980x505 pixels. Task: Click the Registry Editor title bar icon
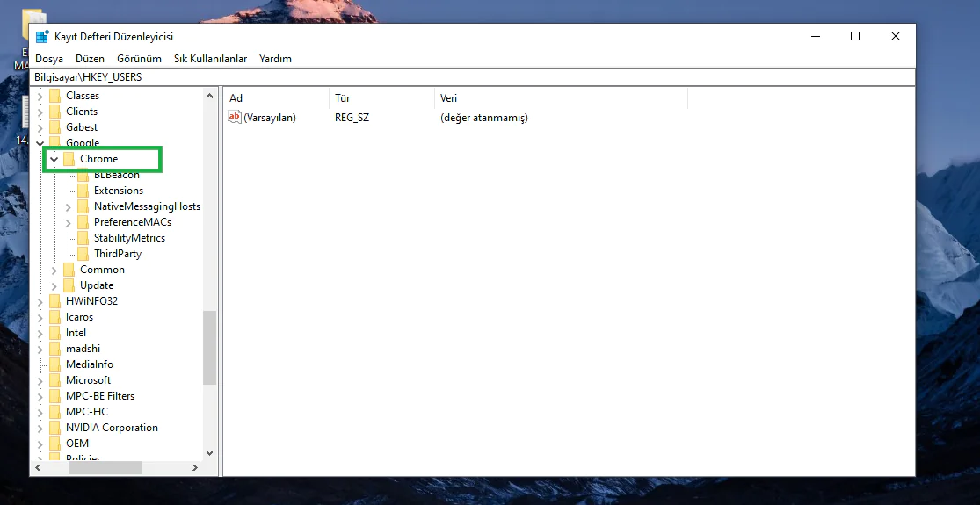click(42, 37)
